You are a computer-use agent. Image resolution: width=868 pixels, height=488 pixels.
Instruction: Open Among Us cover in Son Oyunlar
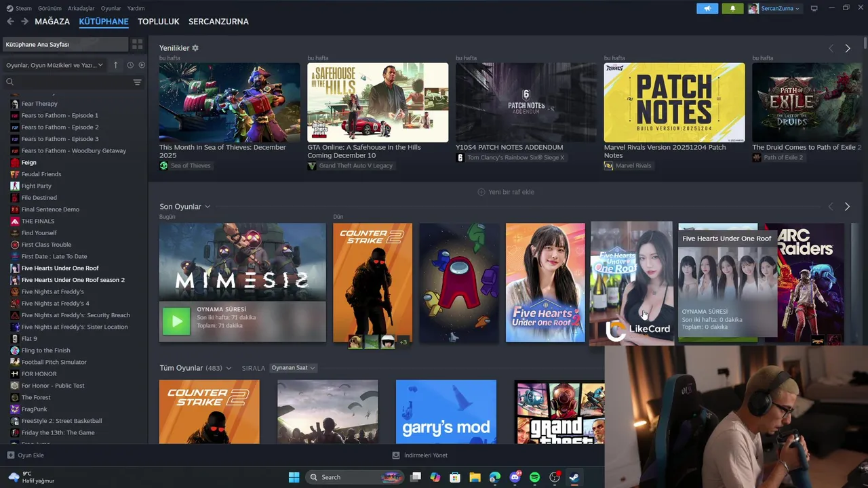(x=459, y=283)
